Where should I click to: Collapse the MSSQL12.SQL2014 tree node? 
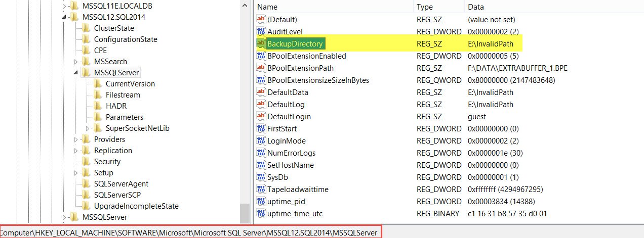click(x=64, y=17)
